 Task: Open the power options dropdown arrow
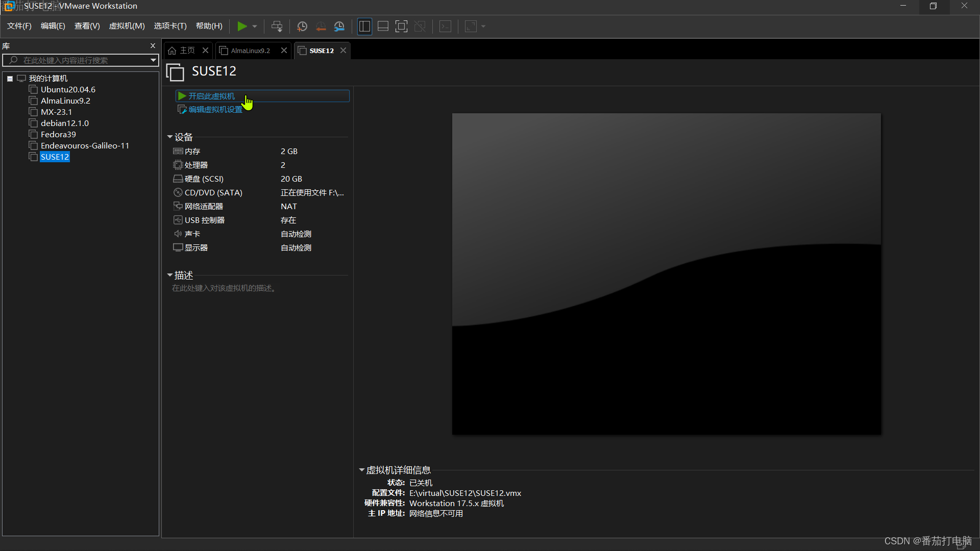pos(255,26)
